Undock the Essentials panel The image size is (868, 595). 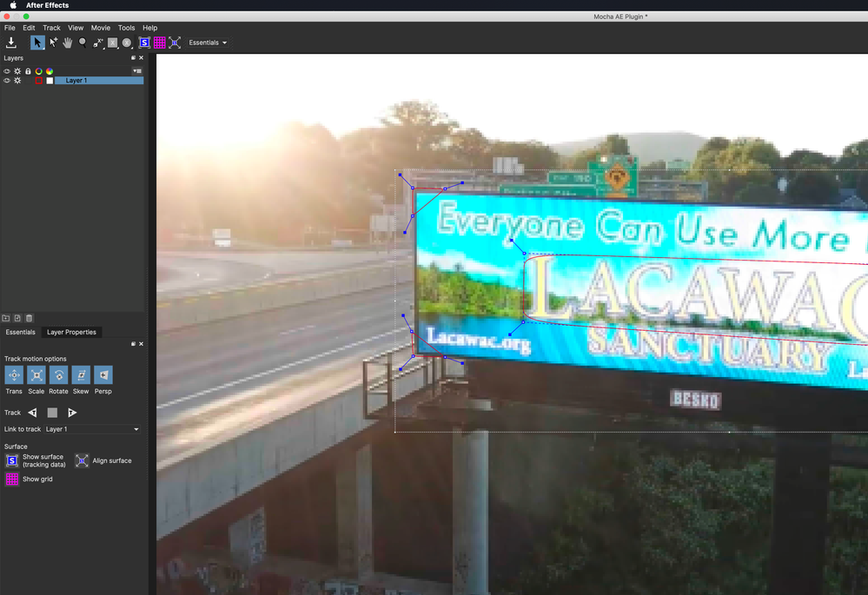[133, 344]
